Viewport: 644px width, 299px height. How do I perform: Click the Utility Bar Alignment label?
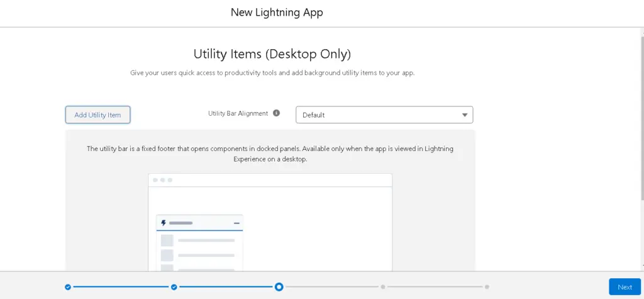pyautogui.click(x=238, y=113)
